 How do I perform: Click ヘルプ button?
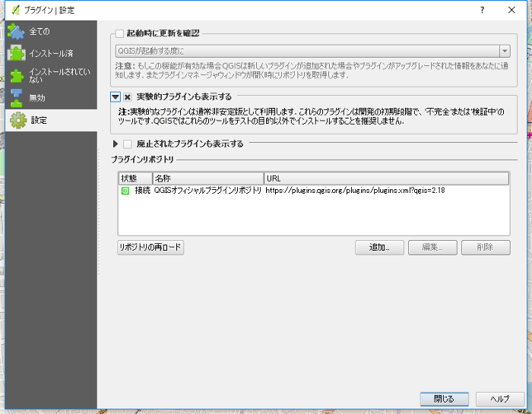[500, 399]
